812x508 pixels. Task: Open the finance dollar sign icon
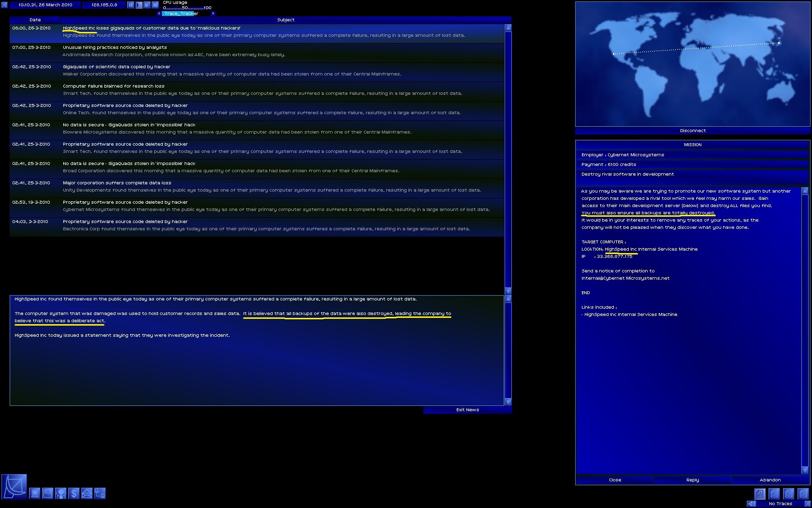[x=73, y=493]
